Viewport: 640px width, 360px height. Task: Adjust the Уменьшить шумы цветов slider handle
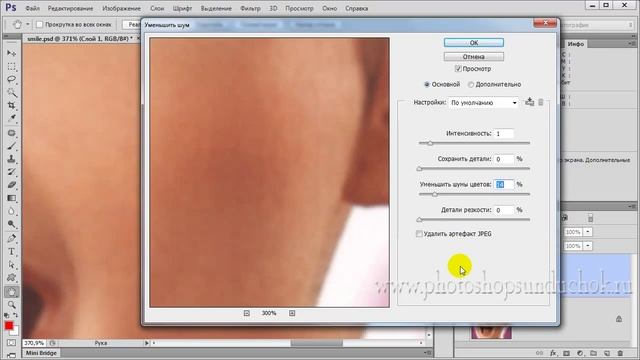(x=435, y=194)
